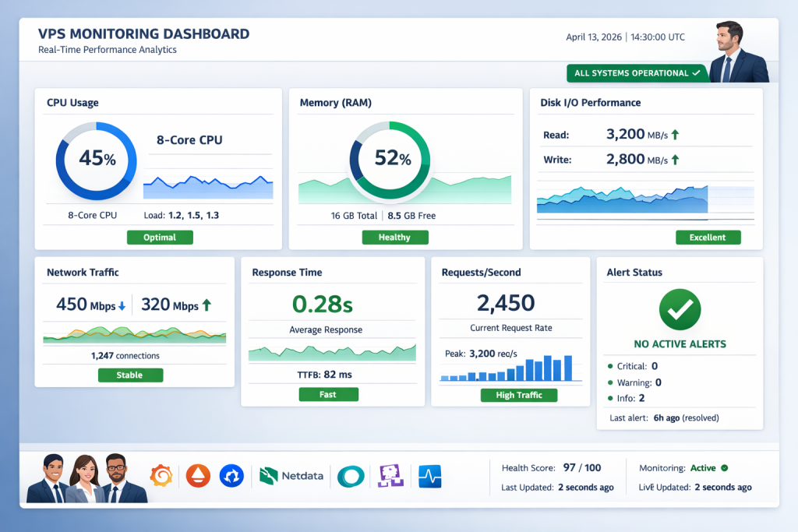The image size is (798, 532).
Task: Click the Health Score 97 / 100
Action: tap(551, 468)
